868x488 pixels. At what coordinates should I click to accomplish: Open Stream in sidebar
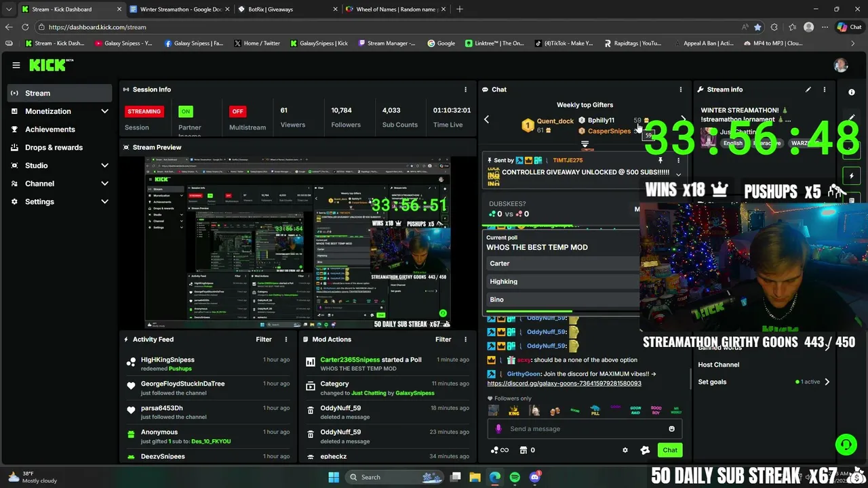click(60, 93)
